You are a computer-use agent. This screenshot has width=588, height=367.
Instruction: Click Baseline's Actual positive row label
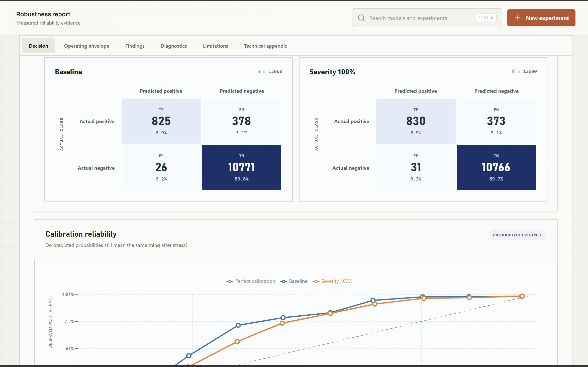97,121
